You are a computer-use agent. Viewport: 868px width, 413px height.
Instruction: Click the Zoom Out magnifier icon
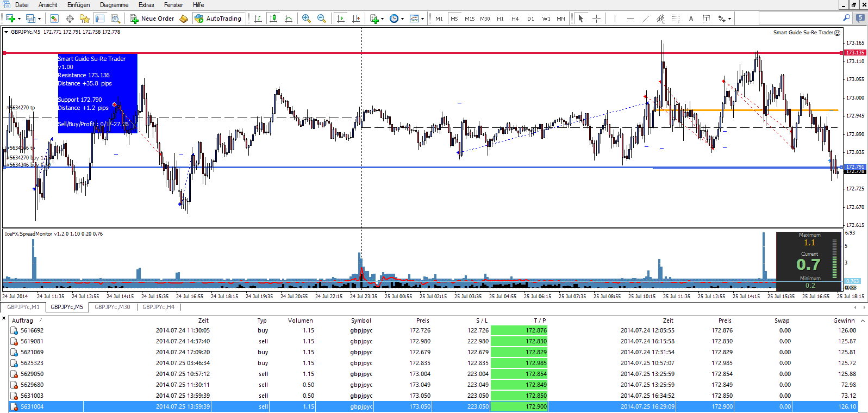click(x=322, y=19)
